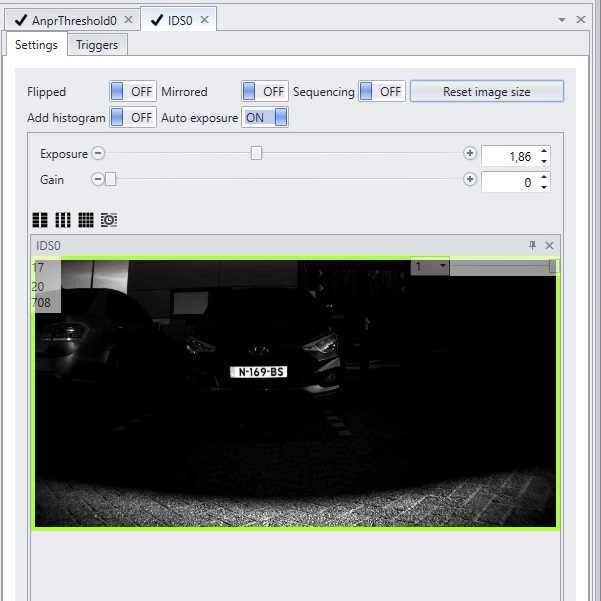Select the three-column grid layout icon

click(63, 220)
